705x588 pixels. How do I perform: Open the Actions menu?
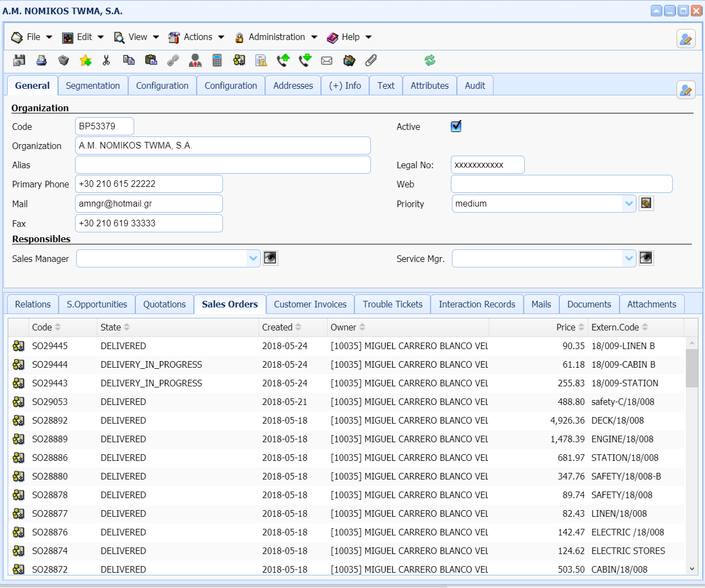(x=197, y=37)
